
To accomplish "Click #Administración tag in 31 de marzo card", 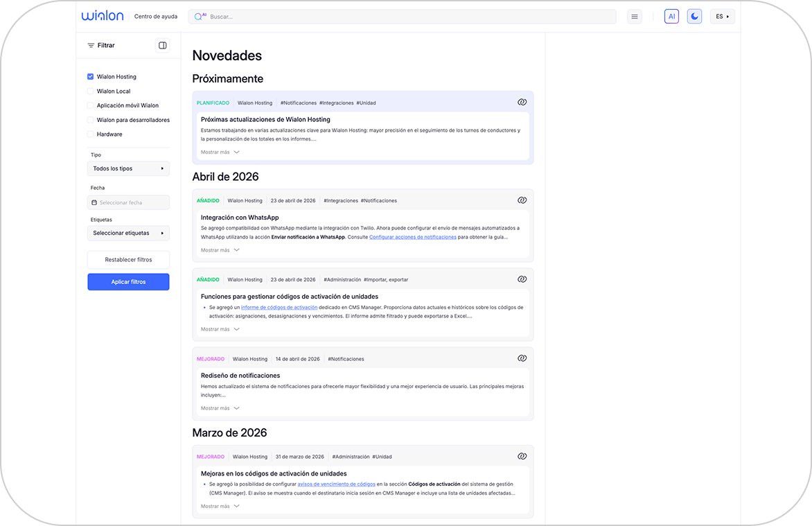I will pyautogui.click(x=351, y=457).
